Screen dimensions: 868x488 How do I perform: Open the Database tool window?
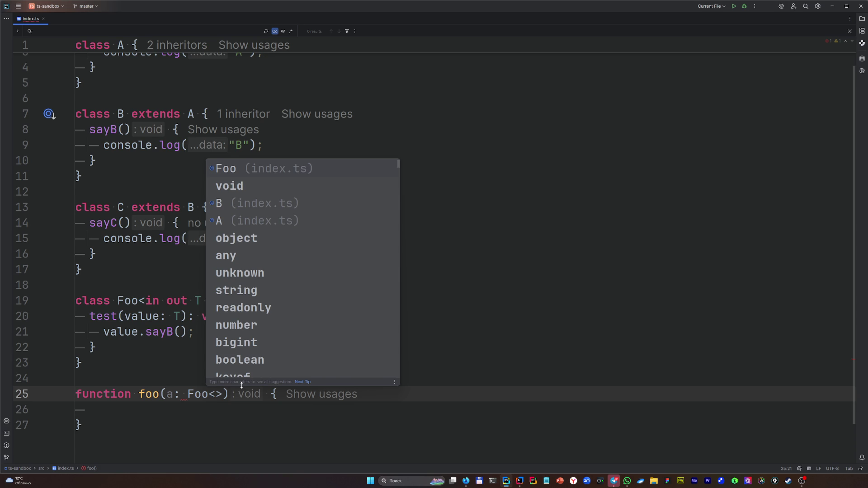[862, 59]
